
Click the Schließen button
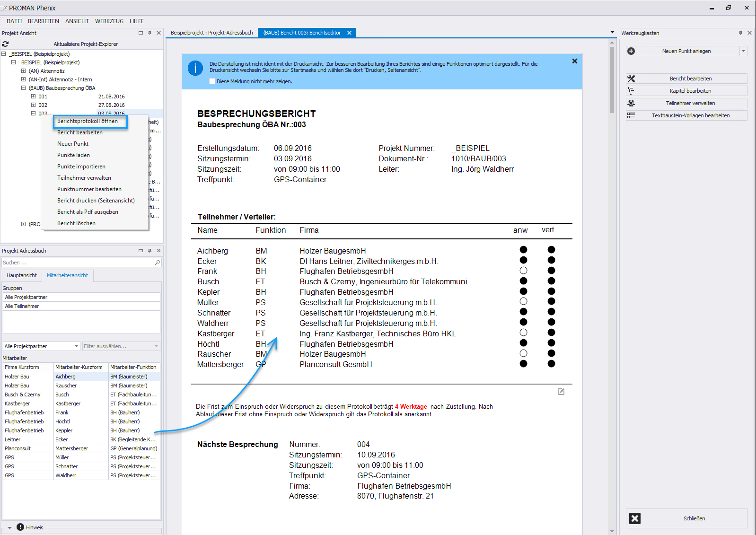pos(686,518)
